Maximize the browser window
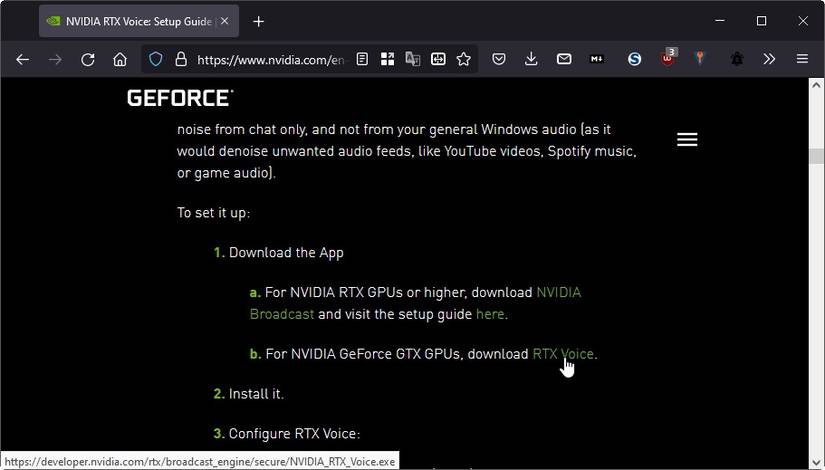 (x=761, y=21)
